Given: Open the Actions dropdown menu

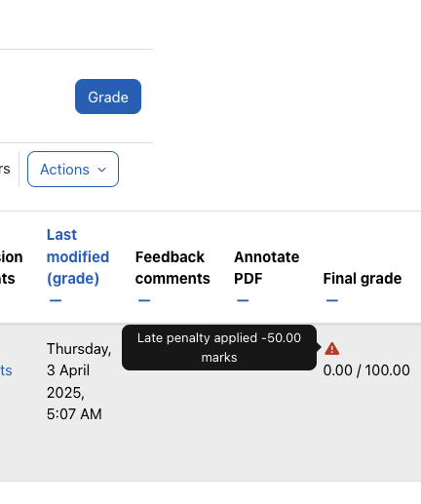Looking at the screenshot, I should 73,169.
